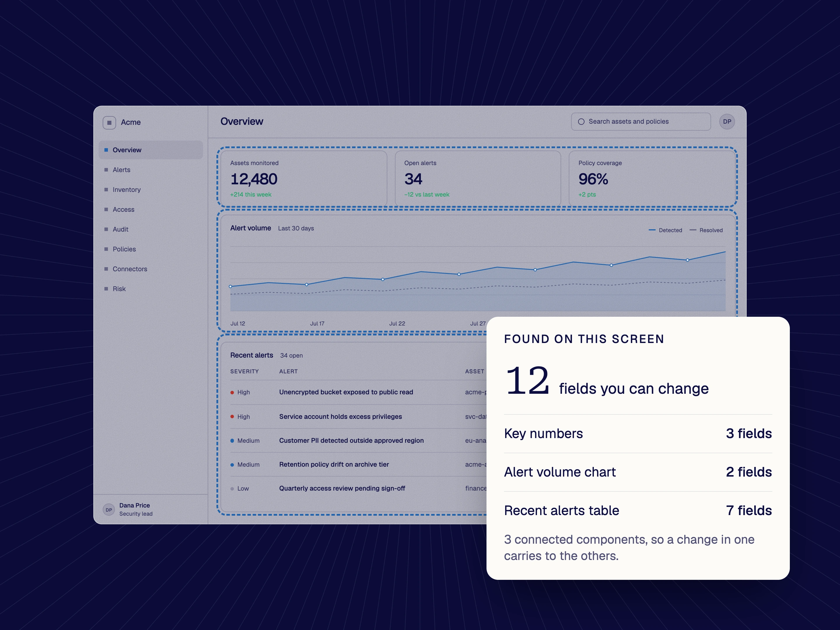Click blue severity dot on Customer PII row
Screen dimensions: 840x630
point(232,440)
